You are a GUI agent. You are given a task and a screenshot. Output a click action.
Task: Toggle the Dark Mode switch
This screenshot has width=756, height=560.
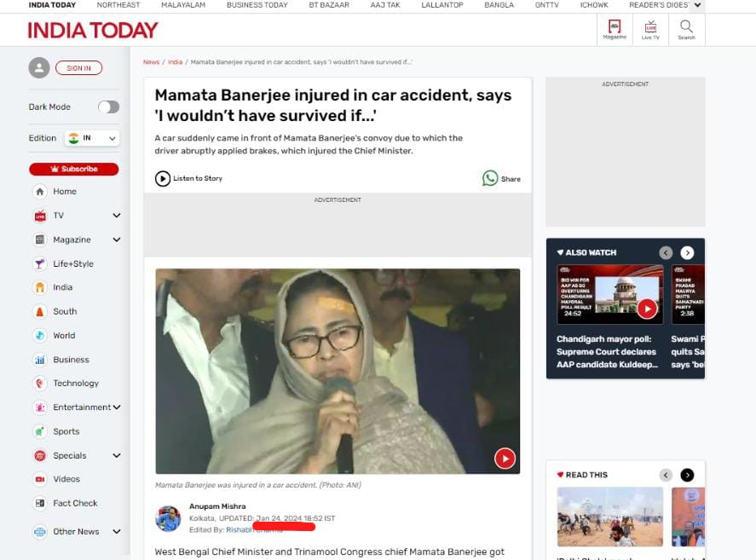pos(108,107)
